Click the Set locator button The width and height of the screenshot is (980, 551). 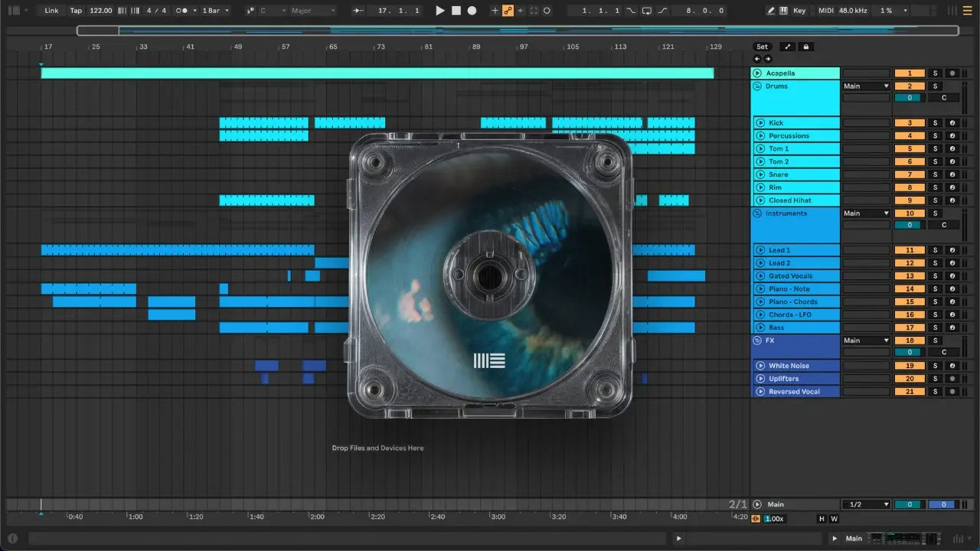[x=762, y=47]
